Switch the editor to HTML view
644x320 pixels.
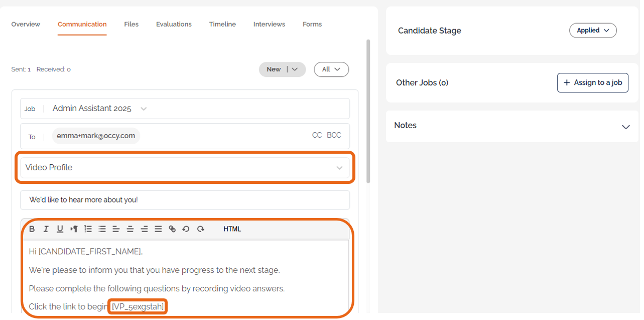coord(232,229)
